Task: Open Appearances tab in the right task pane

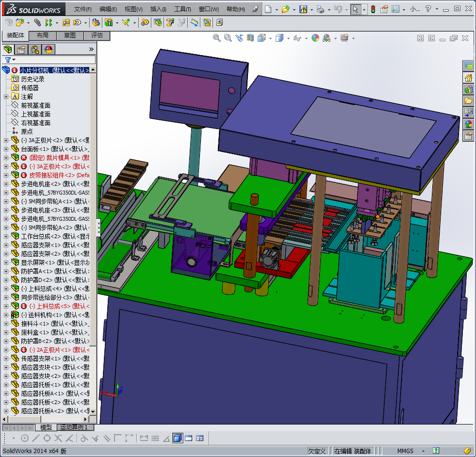Action: point(468,124)
